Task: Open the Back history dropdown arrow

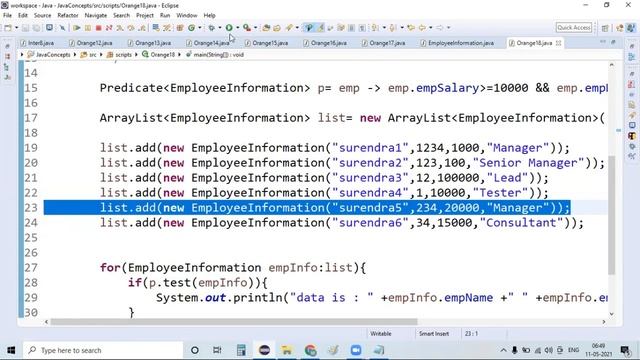Action: 431,28
